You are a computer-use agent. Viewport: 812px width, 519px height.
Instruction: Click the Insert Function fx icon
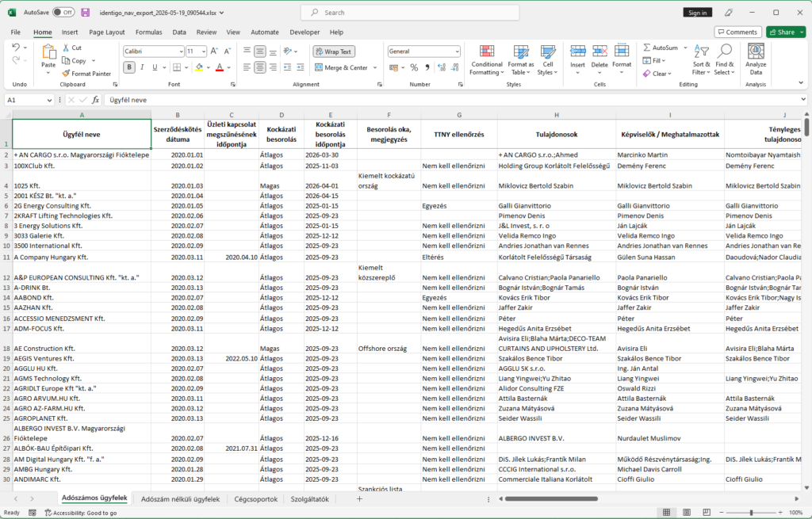pos(95,100)
